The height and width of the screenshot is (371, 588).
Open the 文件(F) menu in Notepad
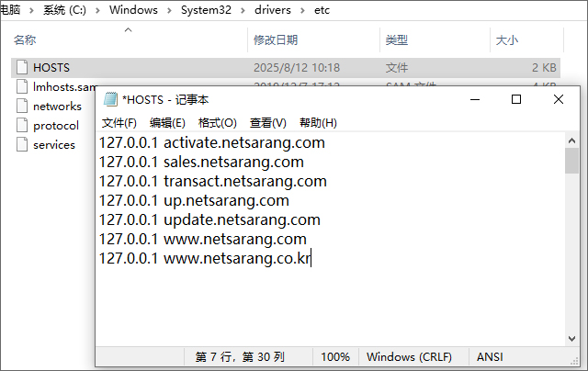(119, 123)
